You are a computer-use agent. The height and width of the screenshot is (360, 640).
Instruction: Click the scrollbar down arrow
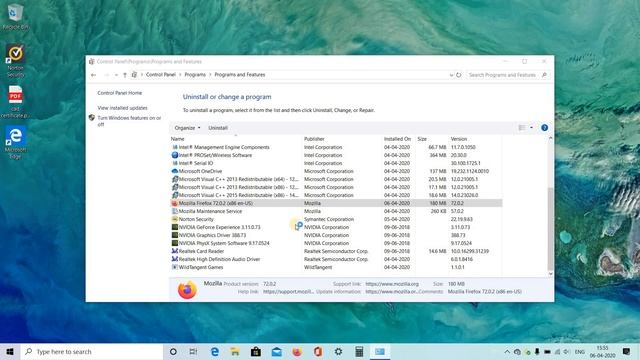(x=550, y=274)
